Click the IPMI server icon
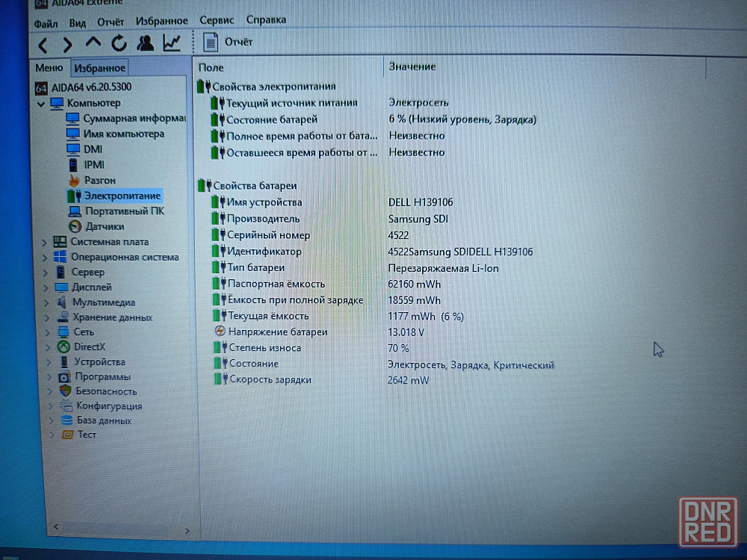 [x=73, y=165]
